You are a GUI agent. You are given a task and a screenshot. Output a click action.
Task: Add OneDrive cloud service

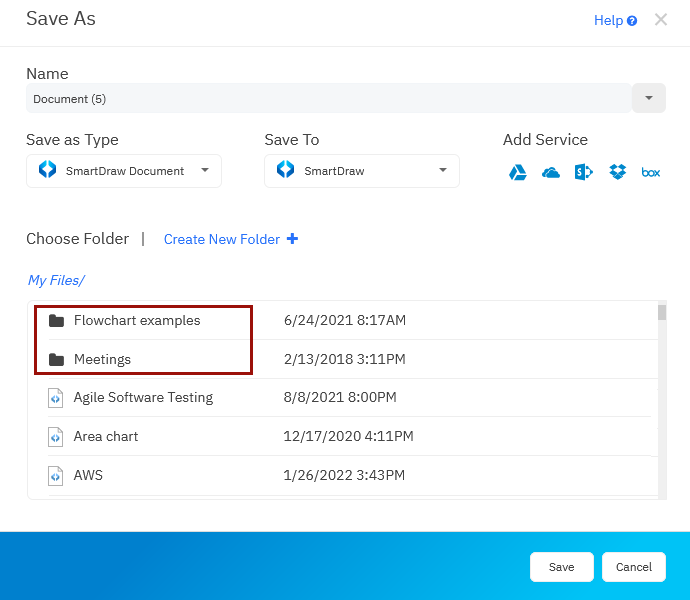point(551,172)
